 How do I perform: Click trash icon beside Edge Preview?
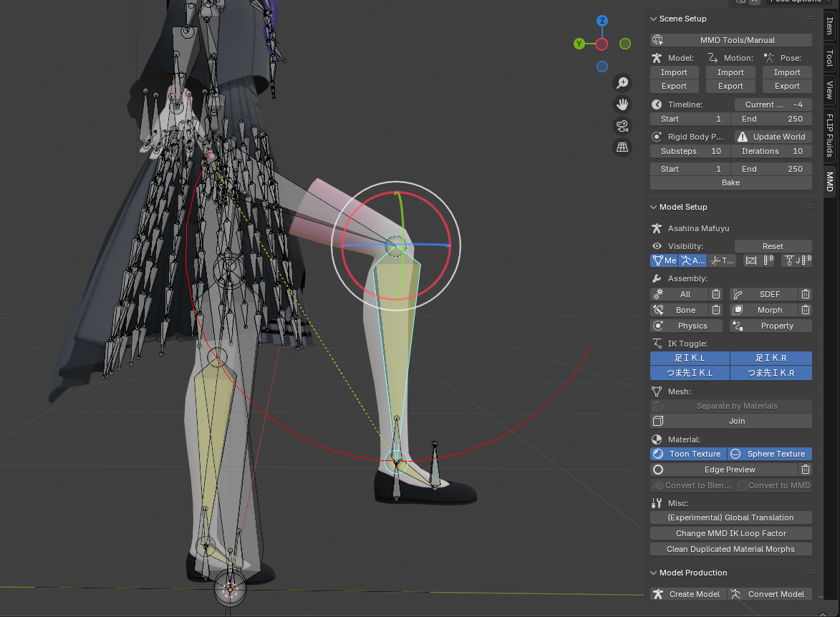tap(805, 470)
